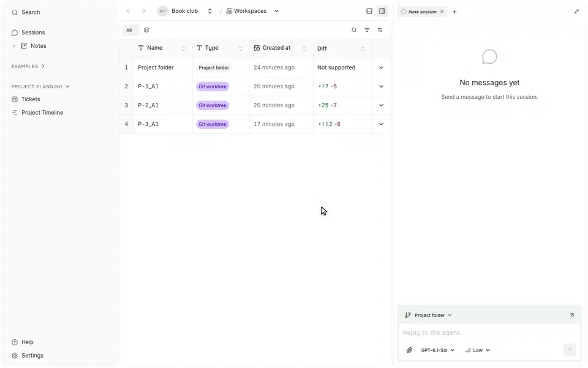Click the Sessions chat bubble icon

tap(15, 33)
